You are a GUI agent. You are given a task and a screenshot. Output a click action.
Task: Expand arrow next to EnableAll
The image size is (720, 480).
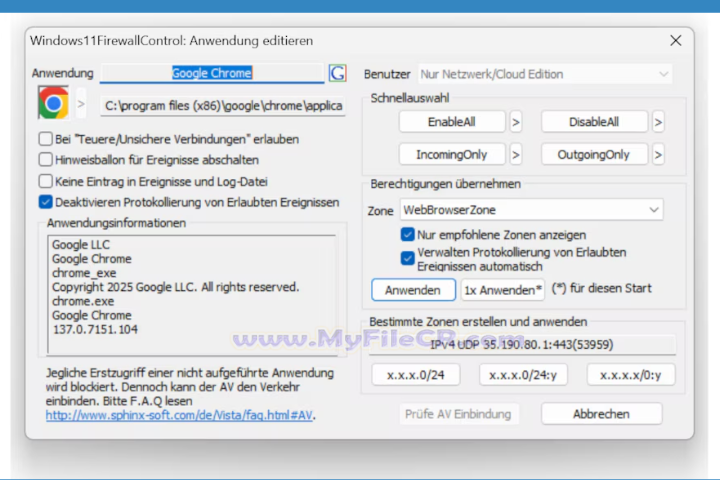(516, 122)
